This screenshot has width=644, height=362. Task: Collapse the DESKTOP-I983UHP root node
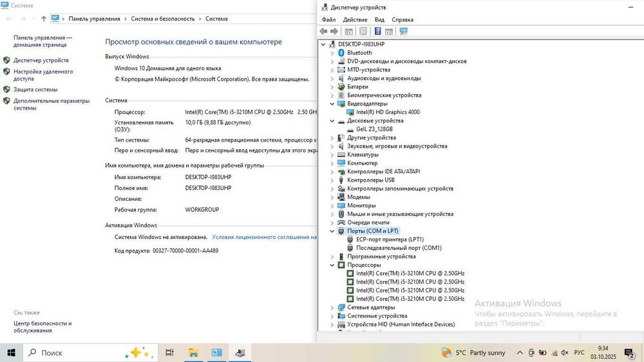click(x=323, y=44)
